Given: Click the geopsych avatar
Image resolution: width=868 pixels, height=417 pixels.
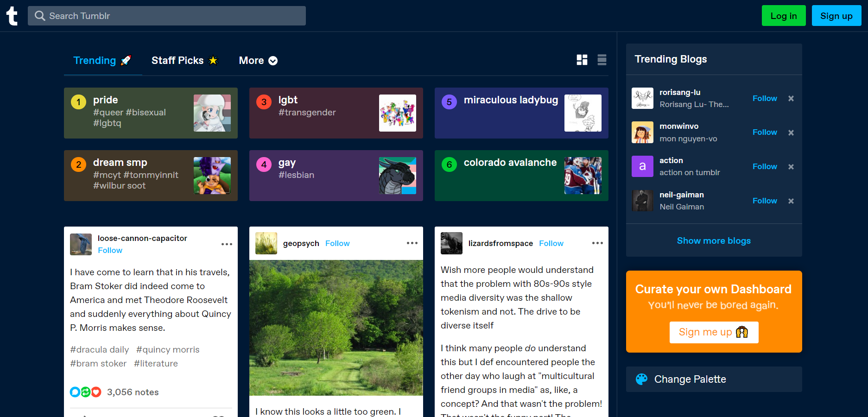Looking at the screenshot, I should (x=266, y=243).
